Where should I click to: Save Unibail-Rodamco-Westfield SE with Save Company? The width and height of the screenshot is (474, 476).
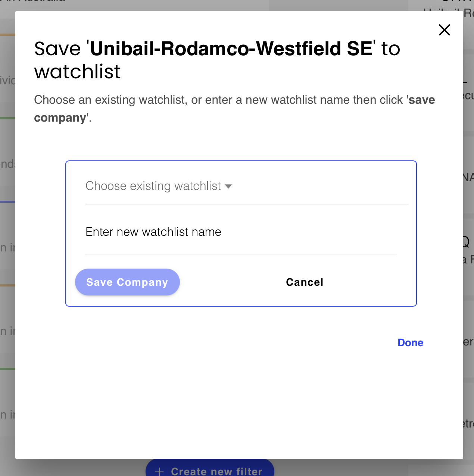[x=127, y=282]
